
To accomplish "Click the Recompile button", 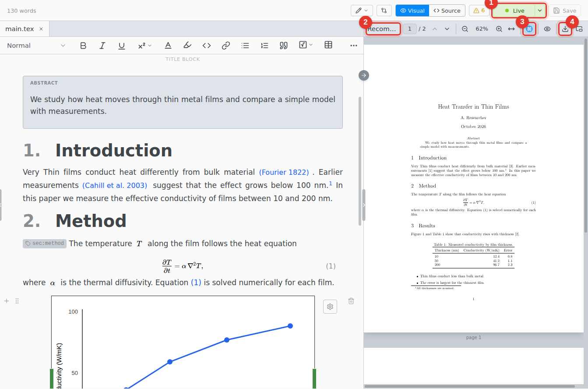I will point(384,29).
